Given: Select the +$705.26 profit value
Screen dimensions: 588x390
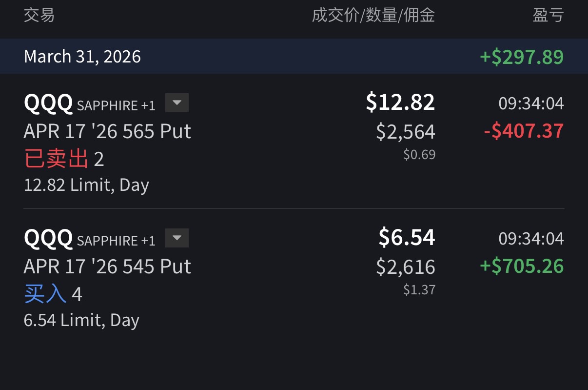Looking at the screenshot, I should 522,266.
